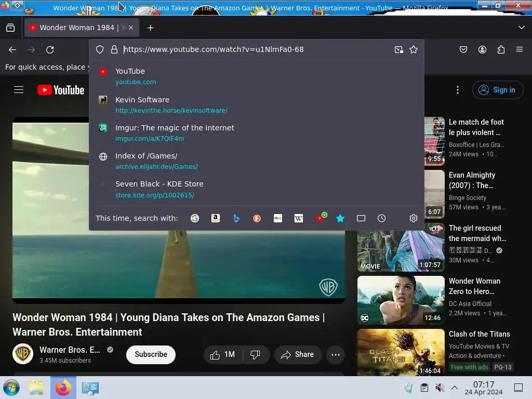Open the taskbar clock 07:17
This screenshot has width=532, height=399.
tap(484, 388)
